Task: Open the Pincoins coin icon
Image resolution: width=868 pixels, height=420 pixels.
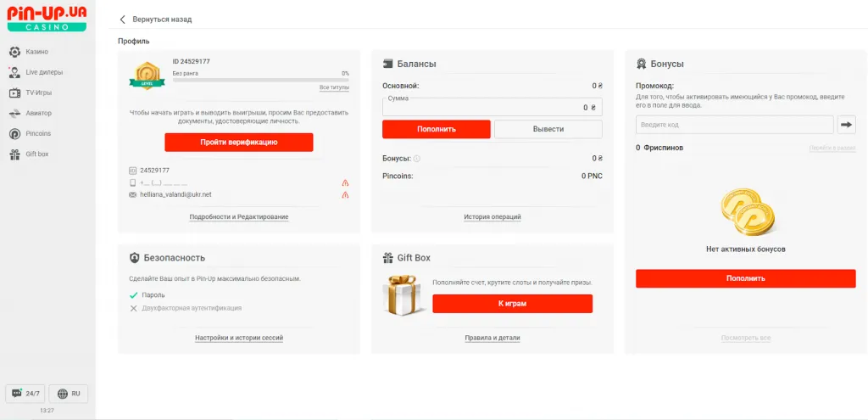Action: click(x=15, y=133)
